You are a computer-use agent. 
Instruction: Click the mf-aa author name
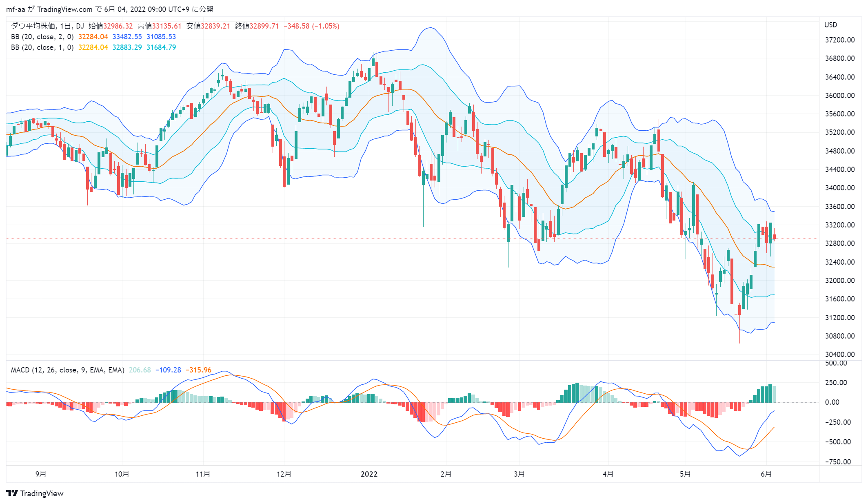(x=16, y=9)
